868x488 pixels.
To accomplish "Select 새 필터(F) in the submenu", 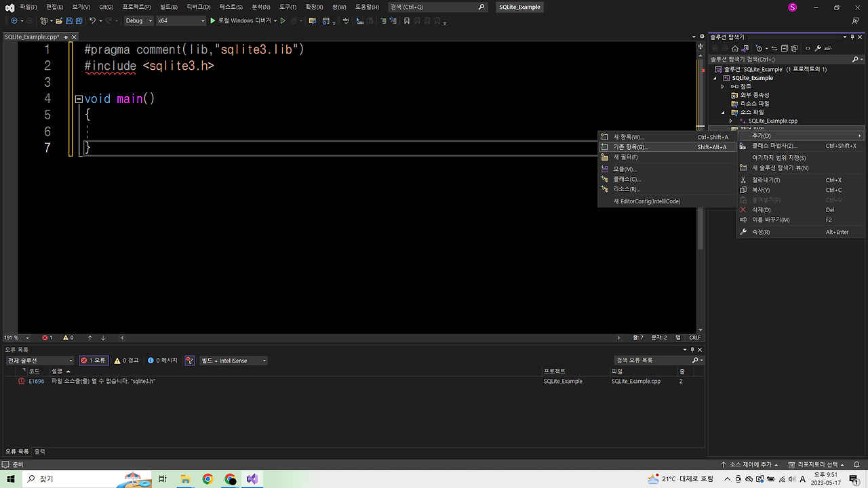I will [667, 157].
